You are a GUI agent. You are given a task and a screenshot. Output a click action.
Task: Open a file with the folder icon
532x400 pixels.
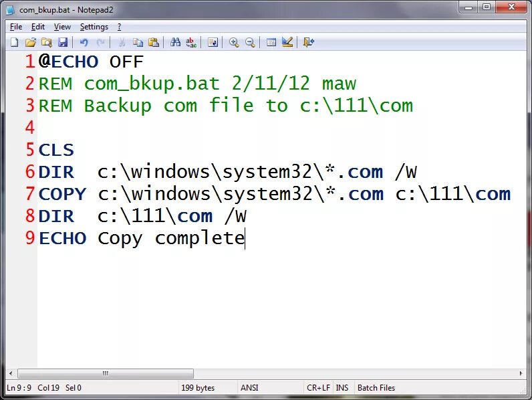pos(31,42)
